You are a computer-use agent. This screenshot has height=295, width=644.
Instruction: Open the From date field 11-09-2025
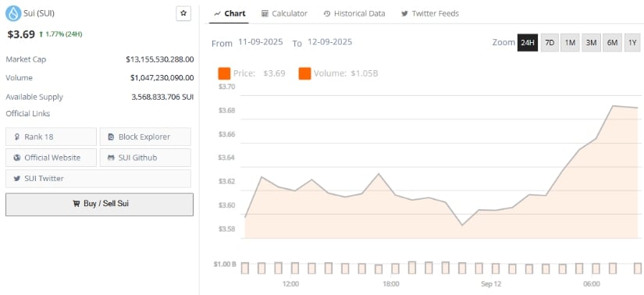click(261, 42)
